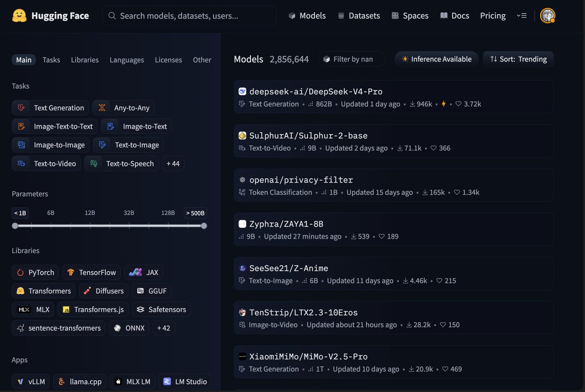Click the download icon on ZAYA1-8B
This screenshot has height=392, width=585.
353,237
